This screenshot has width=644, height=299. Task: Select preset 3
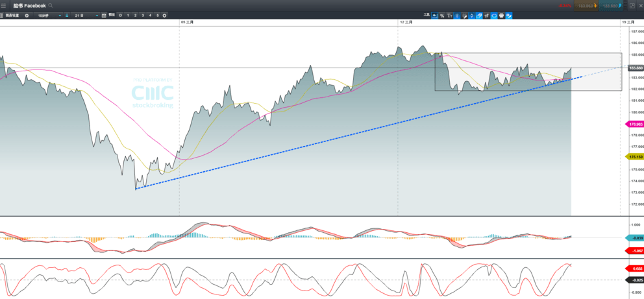[x=143, y=16]
